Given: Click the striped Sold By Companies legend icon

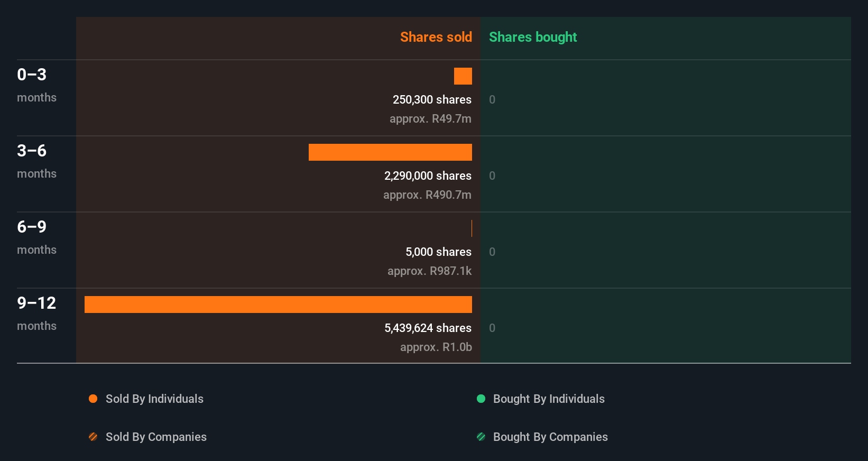Looking at the screenshot, I should pos(93,437).
